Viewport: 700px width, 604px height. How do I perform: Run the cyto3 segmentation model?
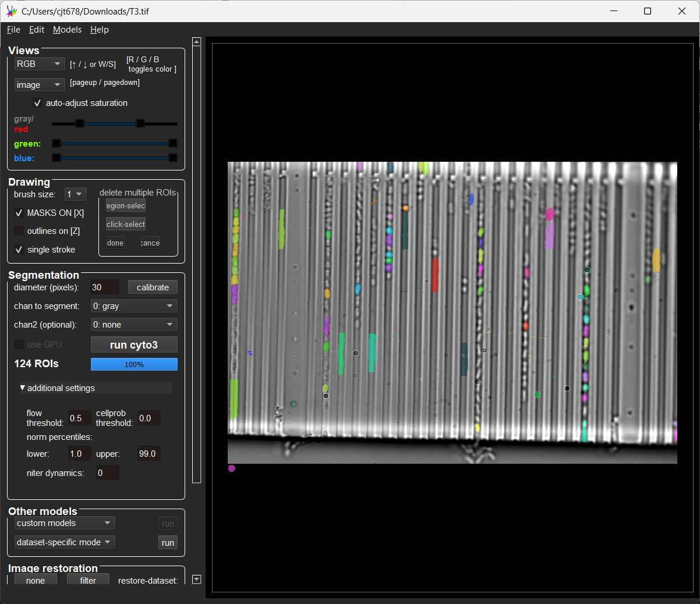point(133,344)
